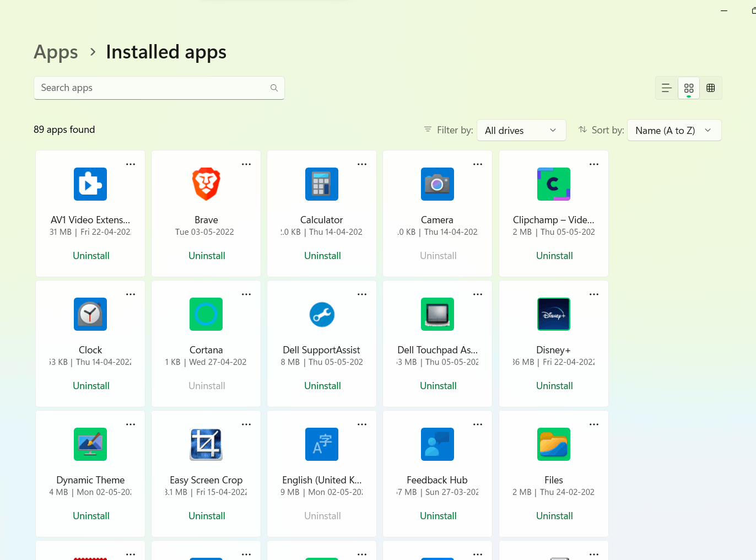Image resolution: width=756 pixels, height=560 pixels.
Task: Open more options menu for Clipchamp
Action: click(x=594, y=164)
